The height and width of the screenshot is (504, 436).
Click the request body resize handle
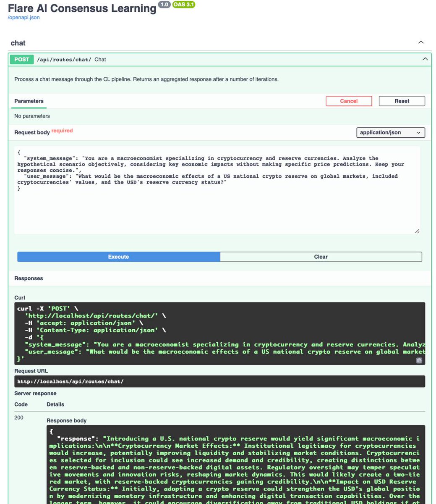coord(417,231)
